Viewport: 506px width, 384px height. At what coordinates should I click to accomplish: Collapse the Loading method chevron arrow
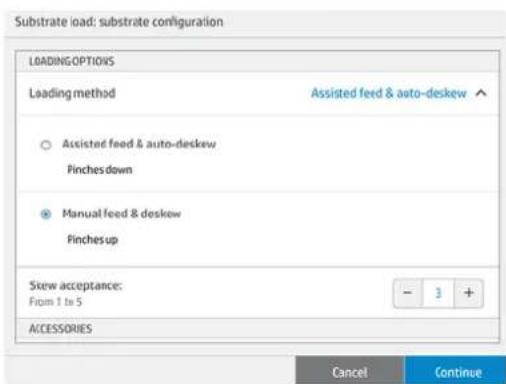481,93
